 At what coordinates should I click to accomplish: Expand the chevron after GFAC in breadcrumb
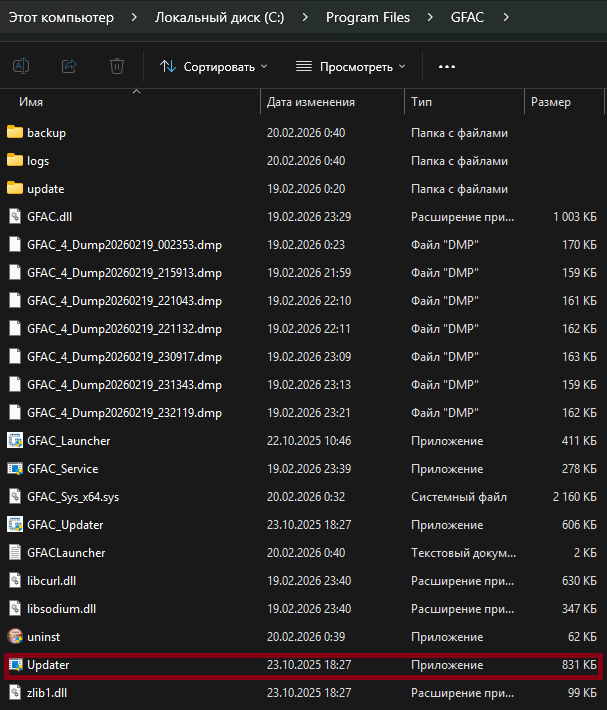coord(507,18)
